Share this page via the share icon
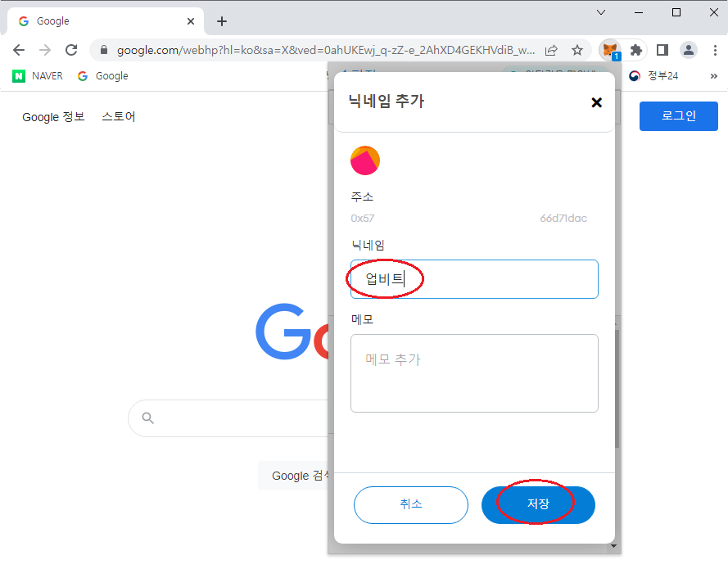 (x=551, y=50)
